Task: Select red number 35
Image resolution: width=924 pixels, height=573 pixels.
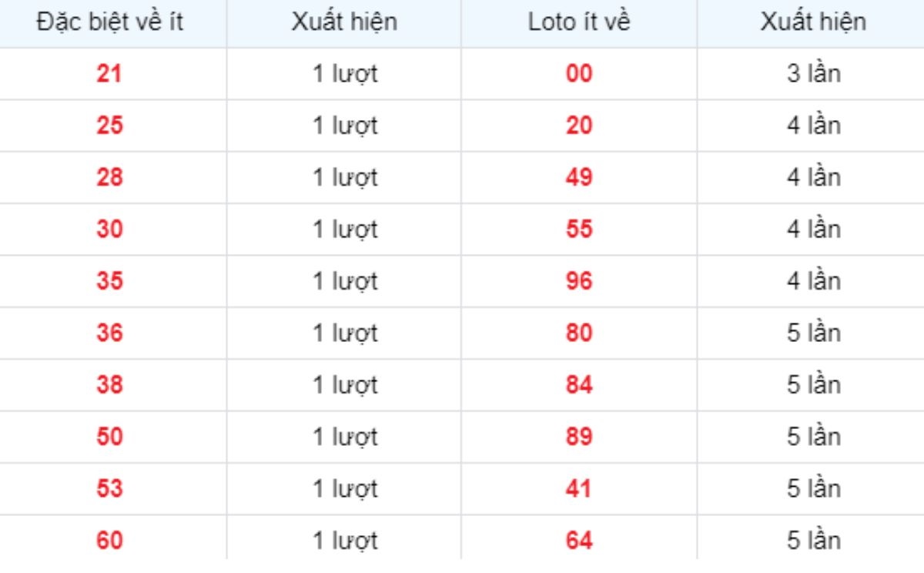Action: pos(109,281)
